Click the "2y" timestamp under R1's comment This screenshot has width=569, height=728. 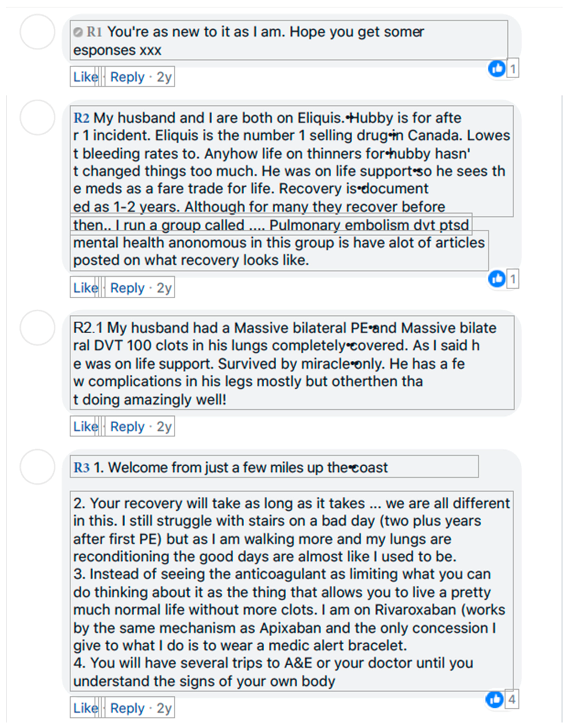[164, 77]
